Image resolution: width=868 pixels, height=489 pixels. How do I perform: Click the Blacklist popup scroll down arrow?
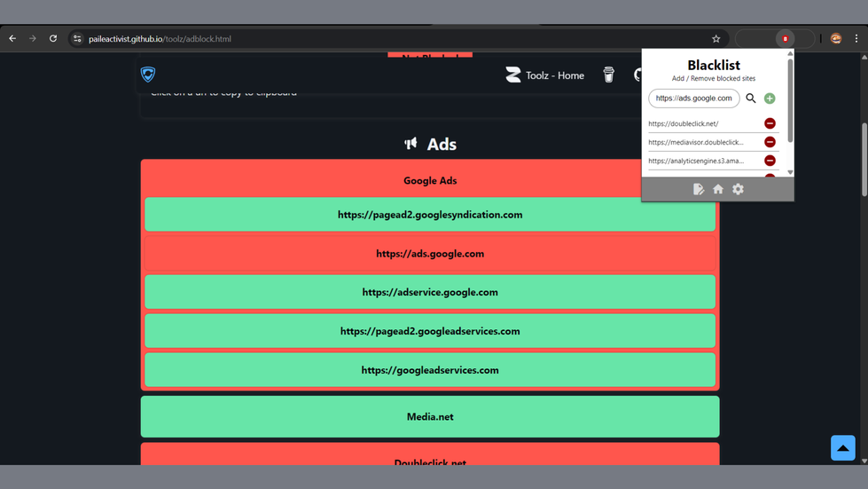(790, 172)
